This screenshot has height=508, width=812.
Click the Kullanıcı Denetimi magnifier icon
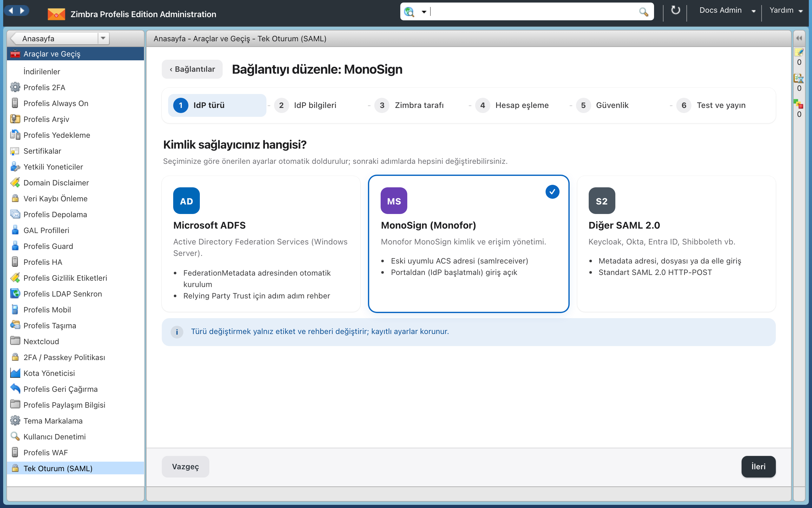point(15,437)
